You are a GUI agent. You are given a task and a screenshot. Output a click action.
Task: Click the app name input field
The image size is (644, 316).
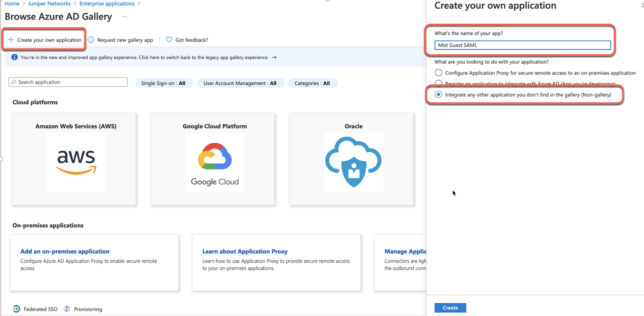pos(522,45)
